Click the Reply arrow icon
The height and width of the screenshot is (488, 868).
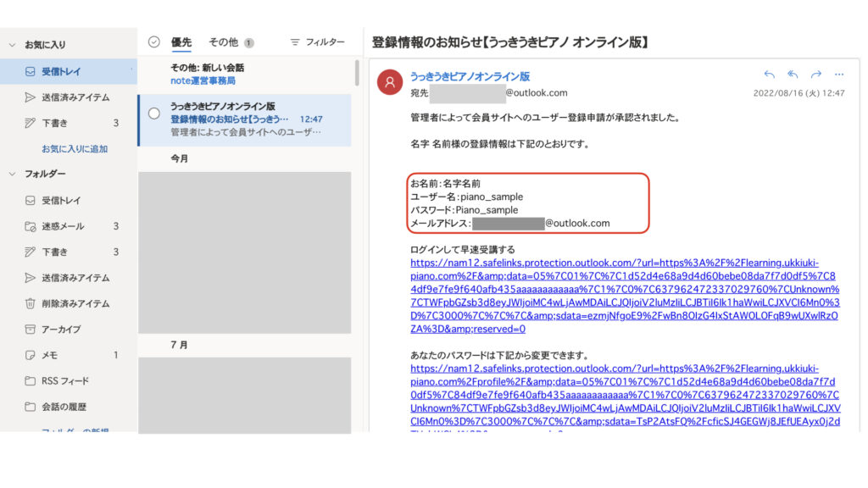tap(769, 75)
